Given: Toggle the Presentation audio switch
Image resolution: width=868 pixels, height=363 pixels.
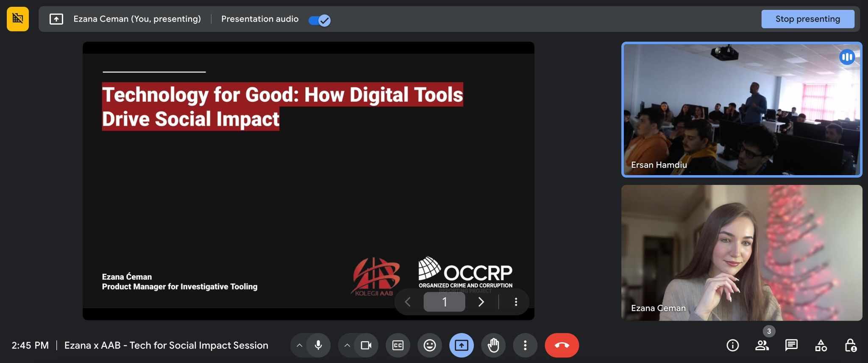Looking at the screenshot, I should pos(320,20).
